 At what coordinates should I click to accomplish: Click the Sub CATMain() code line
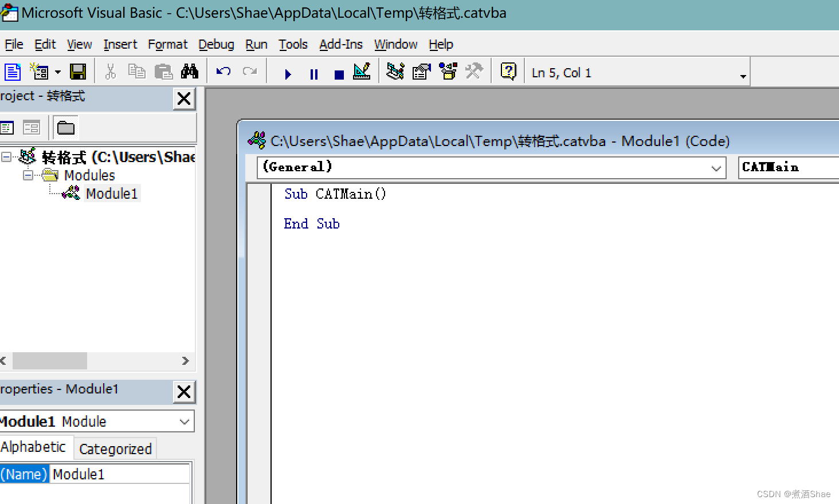coord(335,194)
